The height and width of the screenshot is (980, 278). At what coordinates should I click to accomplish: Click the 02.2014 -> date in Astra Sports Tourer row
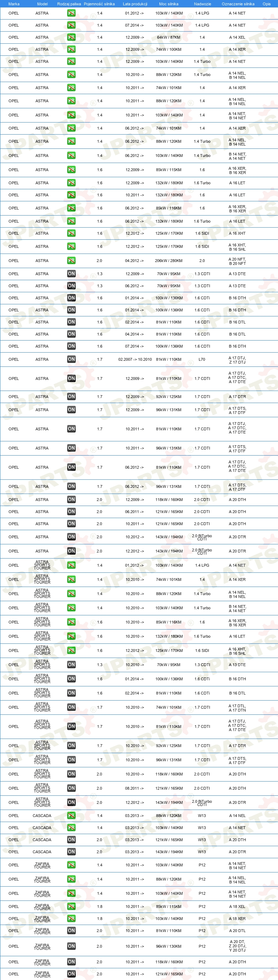click(134, 693)
